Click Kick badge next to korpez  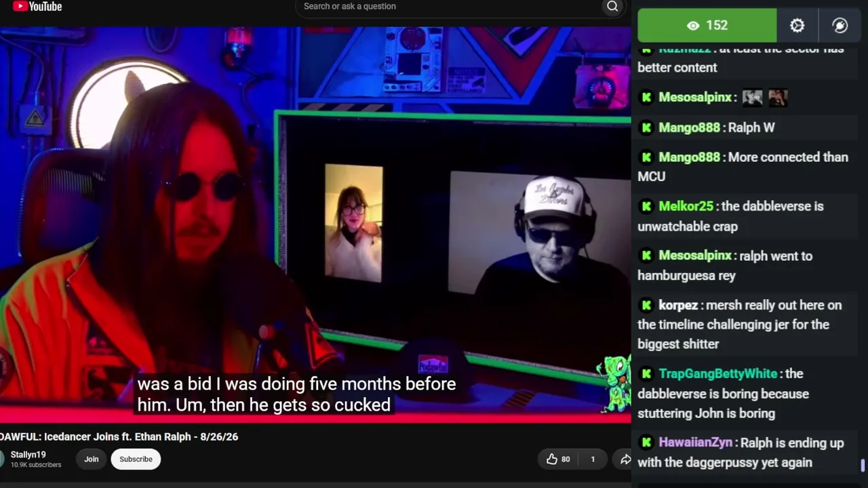(646, 305)
